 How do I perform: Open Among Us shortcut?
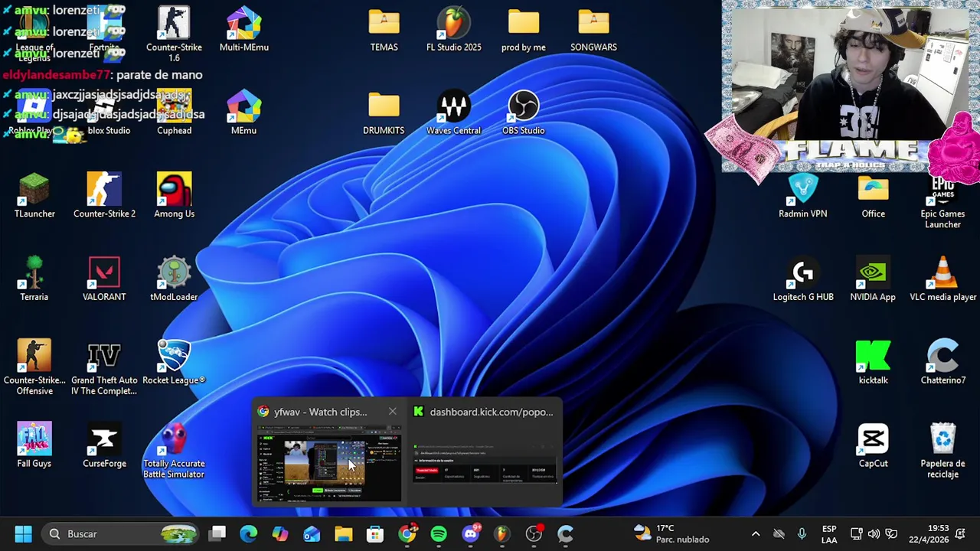click(x=174, y=196)
